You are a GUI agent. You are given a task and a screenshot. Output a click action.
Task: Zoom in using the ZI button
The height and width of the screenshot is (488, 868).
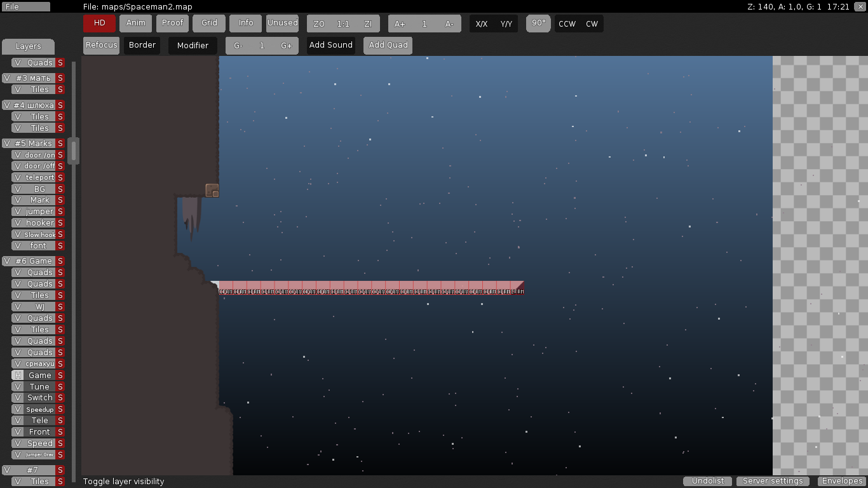pyautogui.click(x=367, y=23)
